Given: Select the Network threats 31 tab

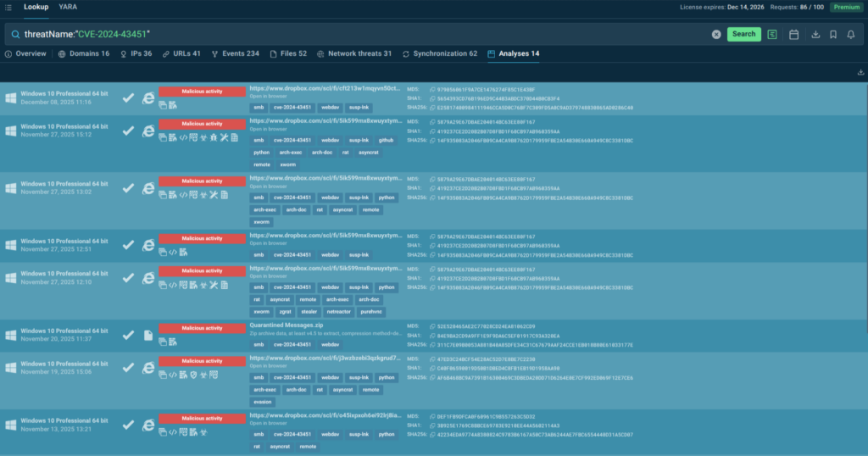Looking at the screenshot, I should click(x=353, y=53).
